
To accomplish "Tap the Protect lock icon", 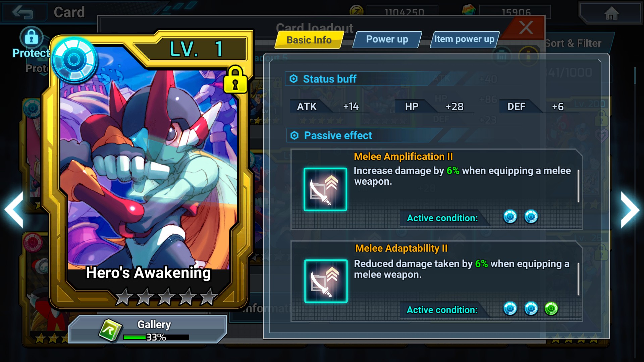I will coord(31,37).
